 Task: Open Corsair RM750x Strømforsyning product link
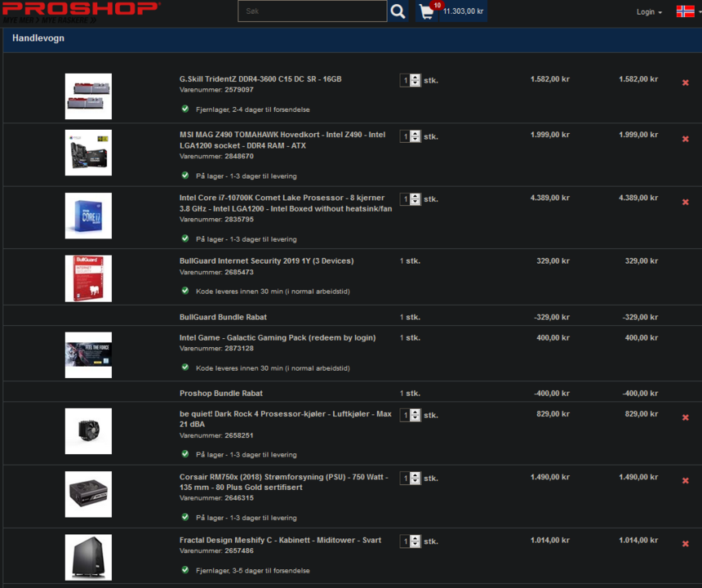pyautogui.click(x=284, y=482)
